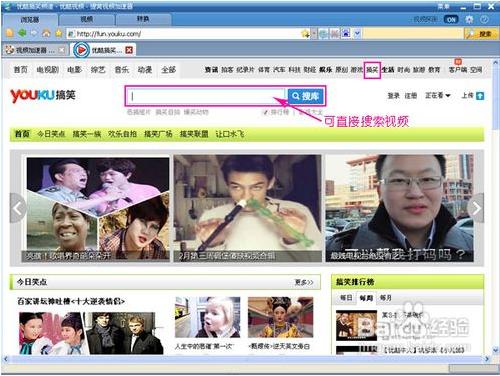Click the blue upload arrow icon
This screenshot has height=376, width=500.
click(480, 96)
